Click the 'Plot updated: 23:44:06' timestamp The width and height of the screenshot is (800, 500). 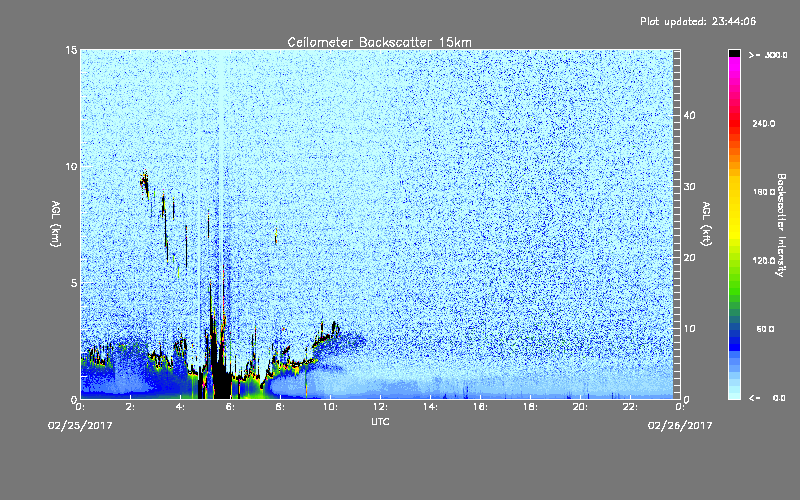tap(698, 21)
